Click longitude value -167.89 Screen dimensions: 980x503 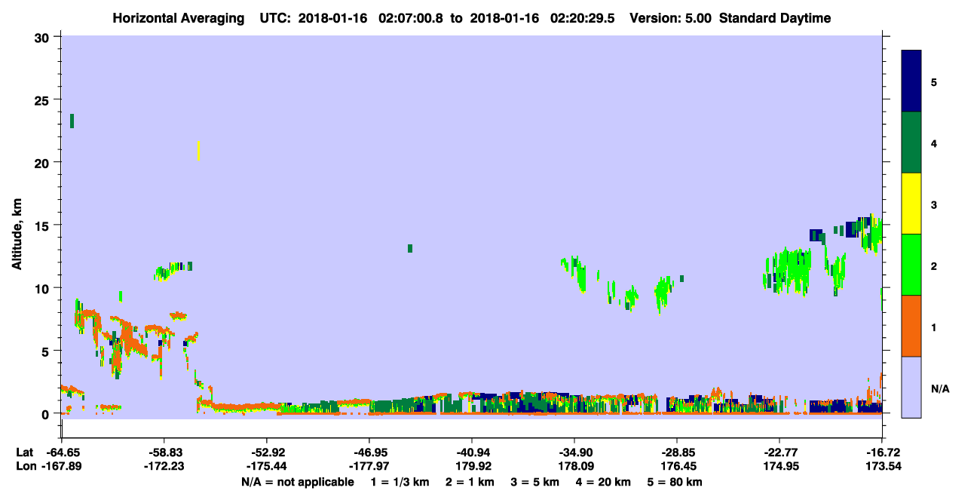[x=63, y=465]
